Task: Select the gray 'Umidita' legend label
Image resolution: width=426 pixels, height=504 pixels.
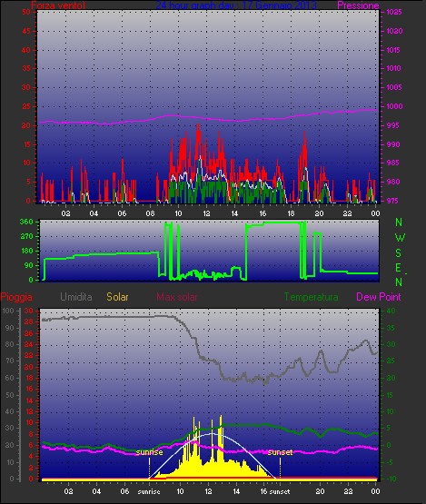Action: [x=76, y=297]
